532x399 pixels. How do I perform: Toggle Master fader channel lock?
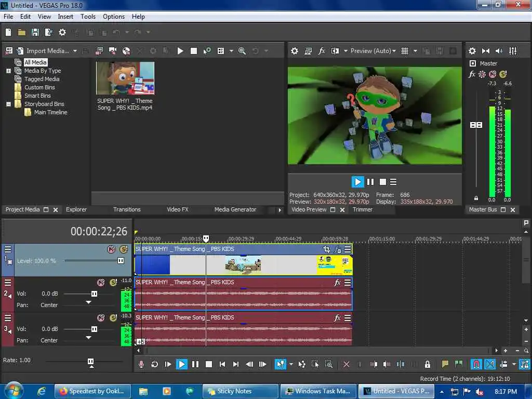coord(476,198)
